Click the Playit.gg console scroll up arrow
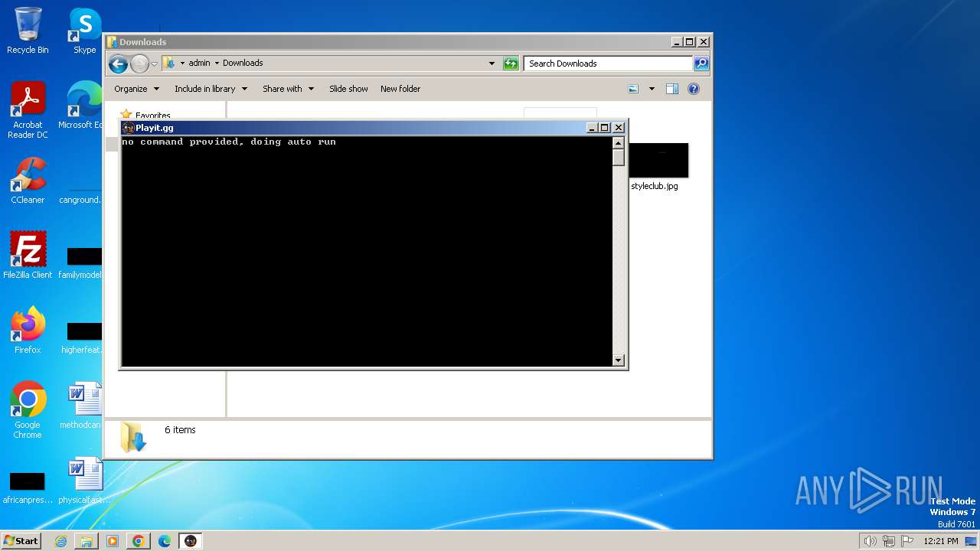The image size is (980, 551). 619,142
